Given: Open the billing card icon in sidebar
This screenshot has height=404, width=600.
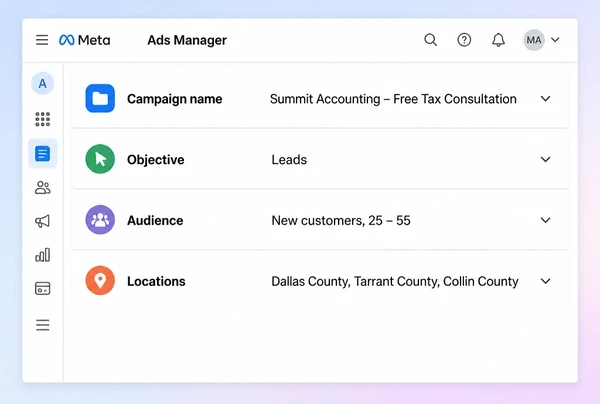Looking at the screenshot, I should coord(42,288).
